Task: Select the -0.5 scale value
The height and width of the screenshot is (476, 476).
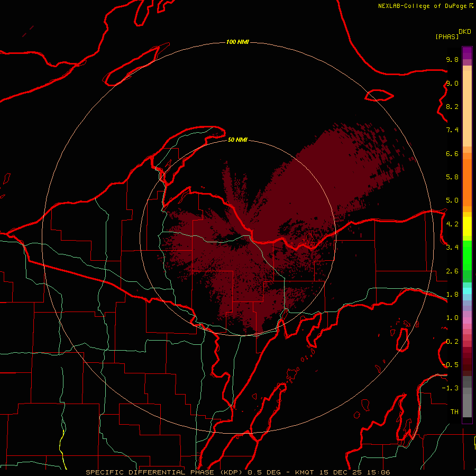Action: 450,365
